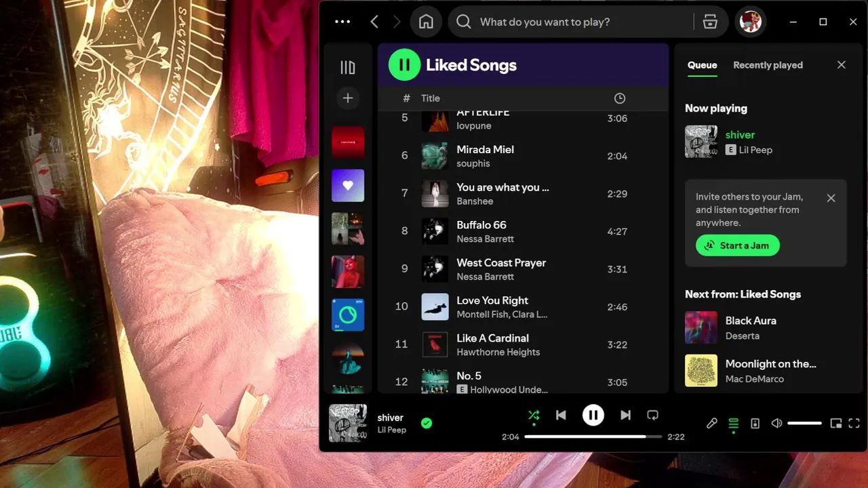
Task: Open Lil Peep in player bar
Action: click(392, 430)
